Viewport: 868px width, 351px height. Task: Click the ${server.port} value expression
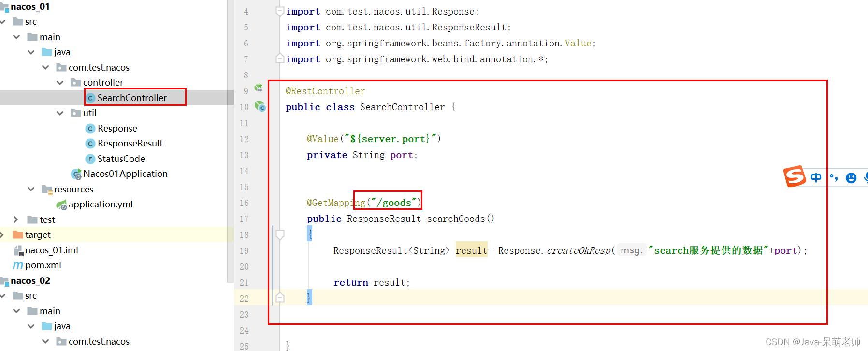(x=390, y=139)
